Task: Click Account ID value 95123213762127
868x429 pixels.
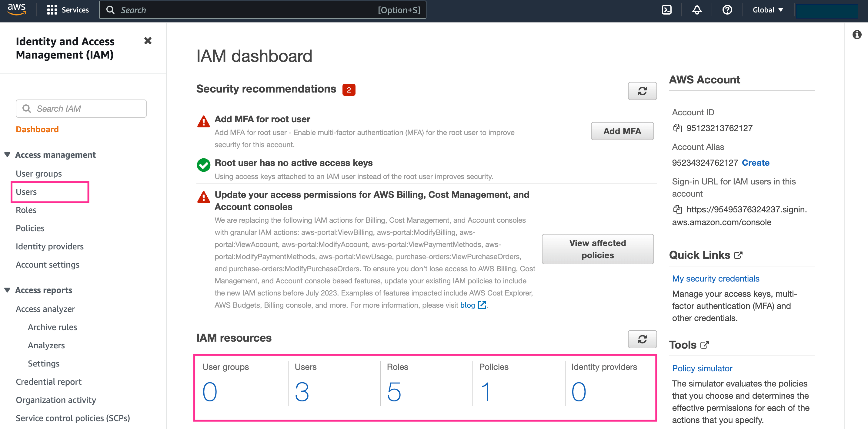Action: pos(719,128)
